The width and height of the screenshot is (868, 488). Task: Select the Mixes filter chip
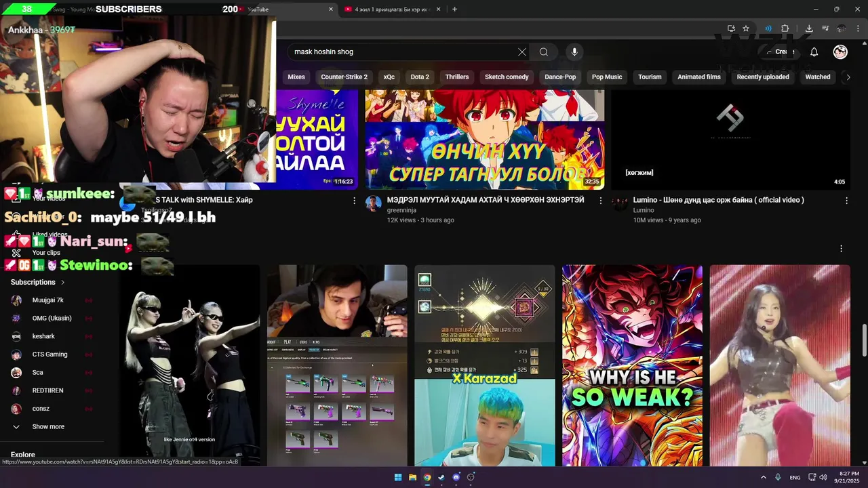tap(296, 77)
